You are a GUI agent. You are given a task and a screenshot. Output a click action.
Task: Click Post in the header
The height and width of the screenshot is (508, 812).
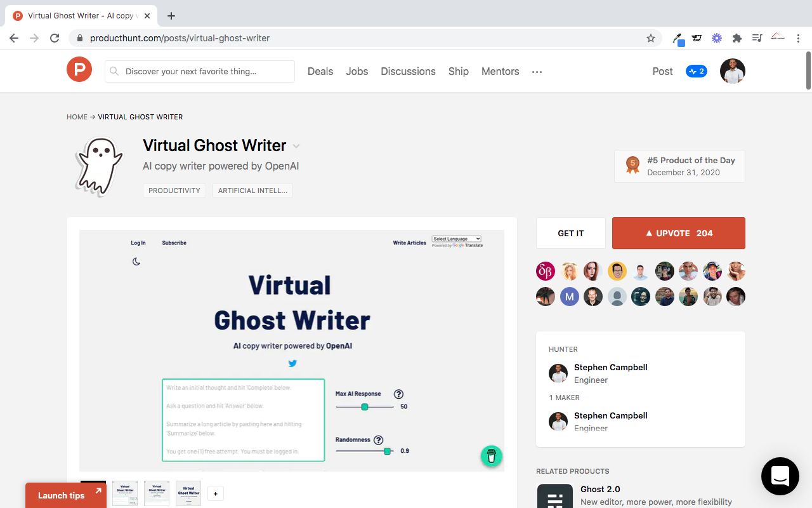pyautogui.click(x=662, y=71)
